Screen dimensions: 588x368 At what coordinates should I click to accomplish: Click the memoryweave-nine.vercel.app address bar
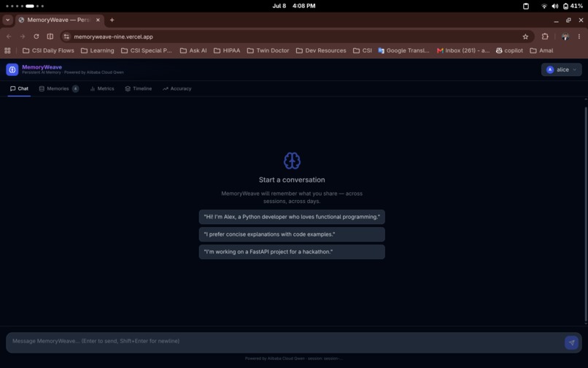pos(293,37)
